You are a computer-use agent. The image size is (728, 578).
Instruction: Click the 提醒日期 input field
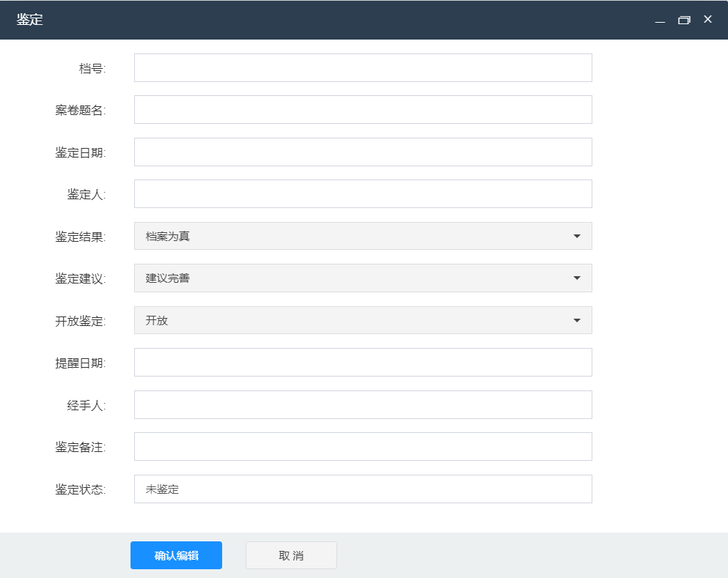[363, 362]
